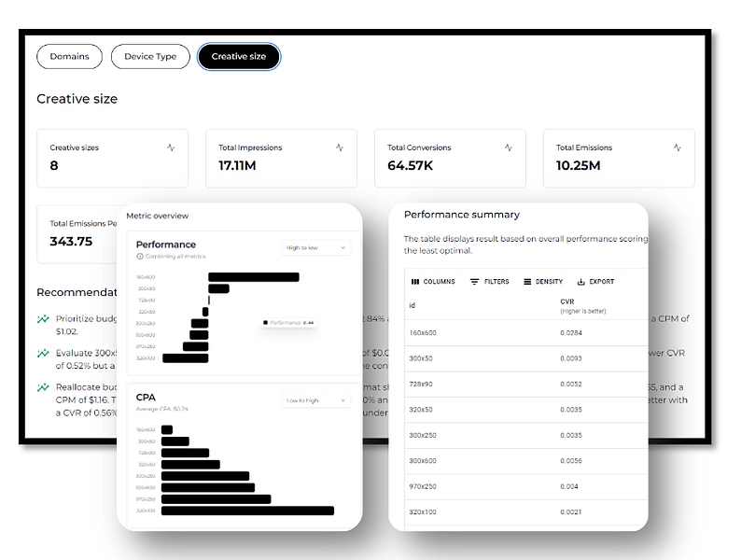This screenshot has height=560, width=755.
Task: Switch to the Device Type tab
Action: (149, 56)
